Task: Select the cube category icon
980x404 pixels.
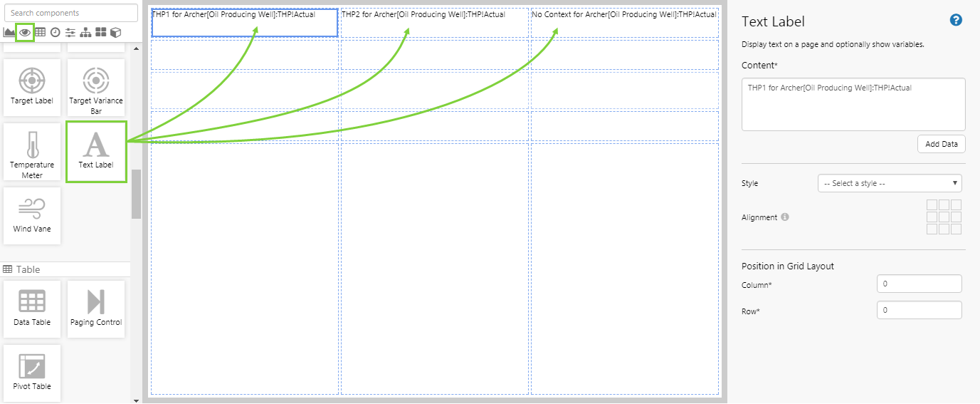Action: [115, 32]
